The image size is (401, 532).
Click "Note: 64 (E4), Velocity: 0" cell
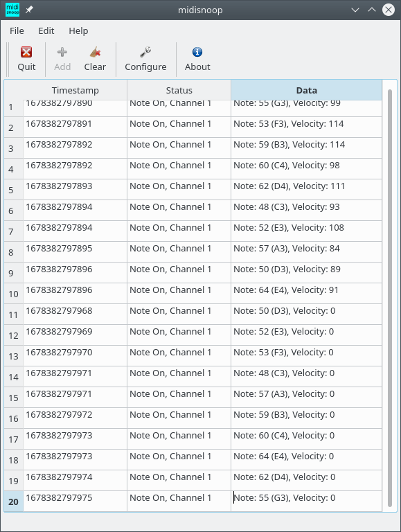(306, 460)
